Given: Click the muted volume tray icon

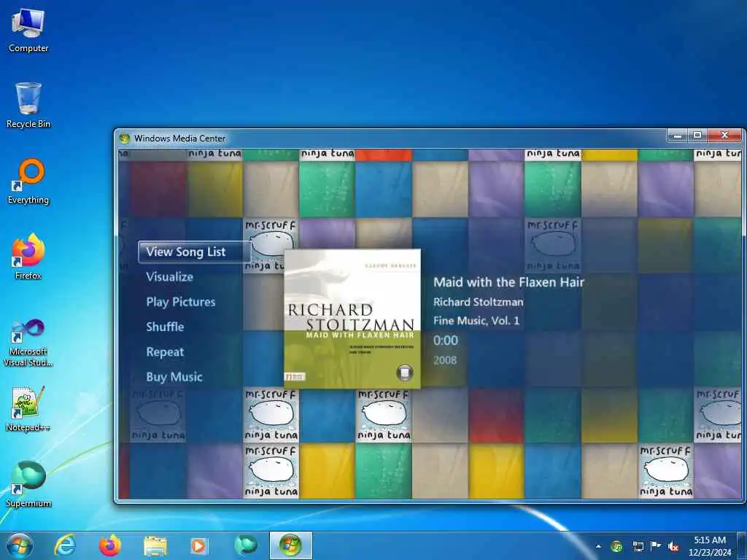Looking at the screenshot, I should pyautogui.click(x=673, y=547).
